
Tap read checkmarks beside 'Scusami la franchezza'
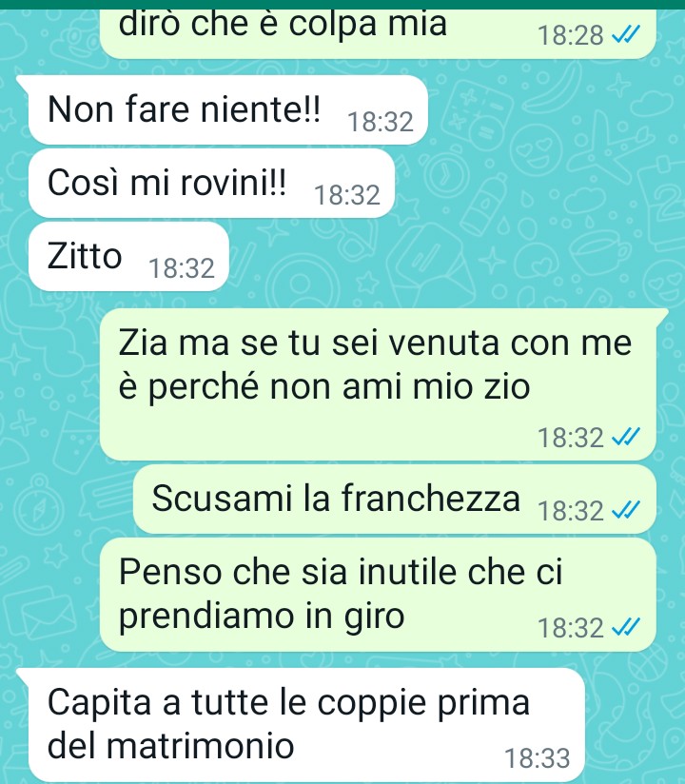pyautogui.click(x=626, y=511)
